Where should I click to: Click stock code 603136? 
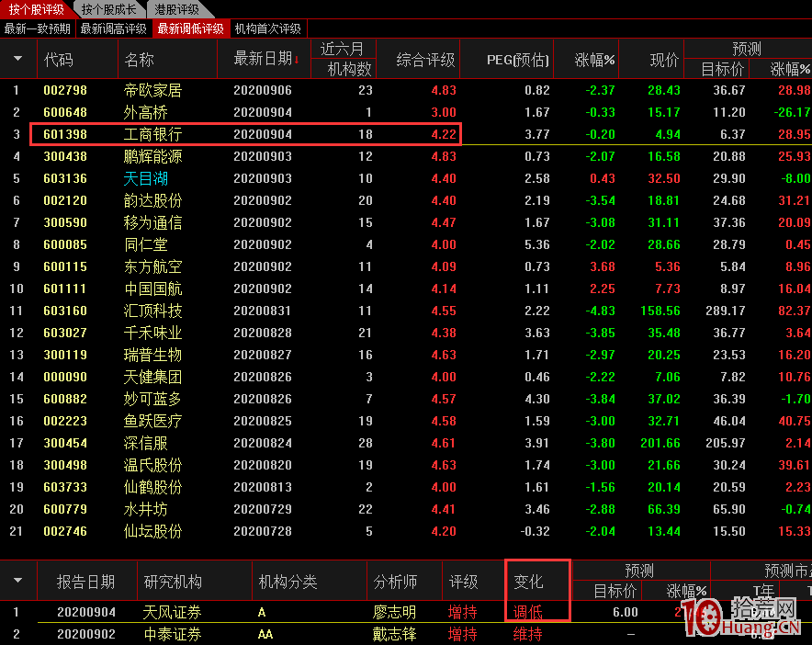[x=65, y=178]
